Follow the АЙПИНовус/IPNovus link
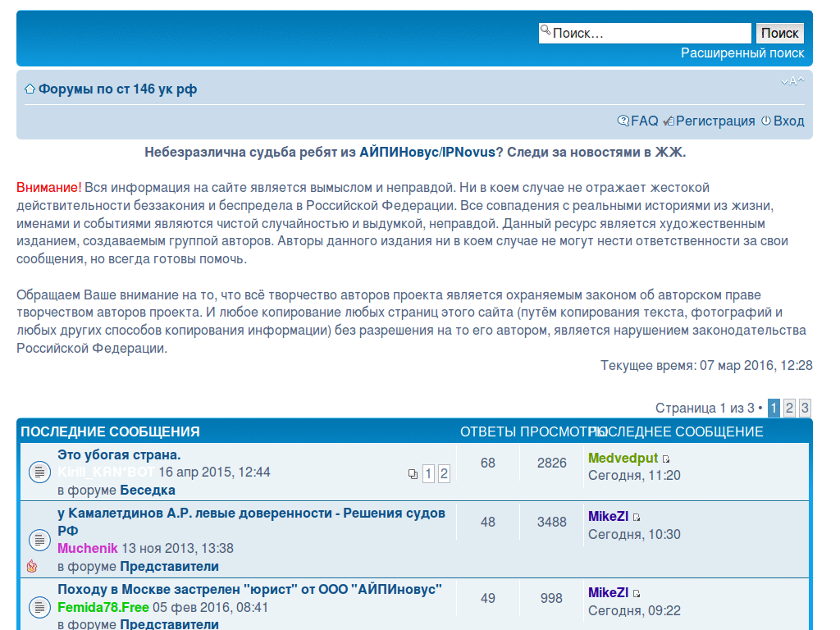840x630 pixels. click(427, 152)
